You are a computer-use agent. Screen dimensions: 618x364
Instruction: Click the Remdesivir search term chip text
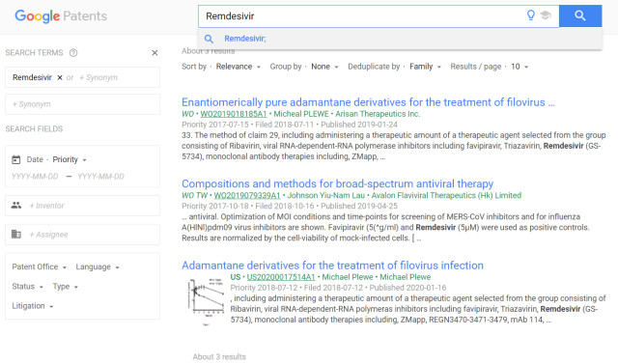click(32, 77)
